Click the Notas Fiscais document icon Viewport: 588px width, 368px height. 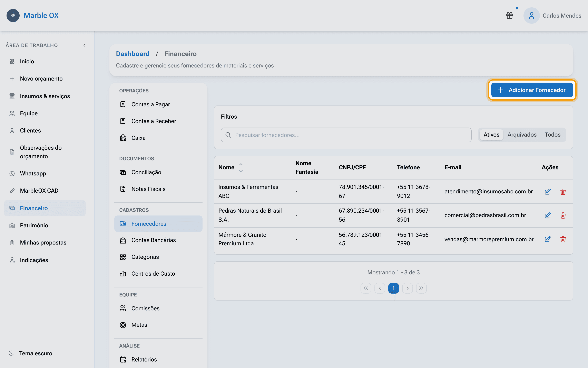click(123, 189)
